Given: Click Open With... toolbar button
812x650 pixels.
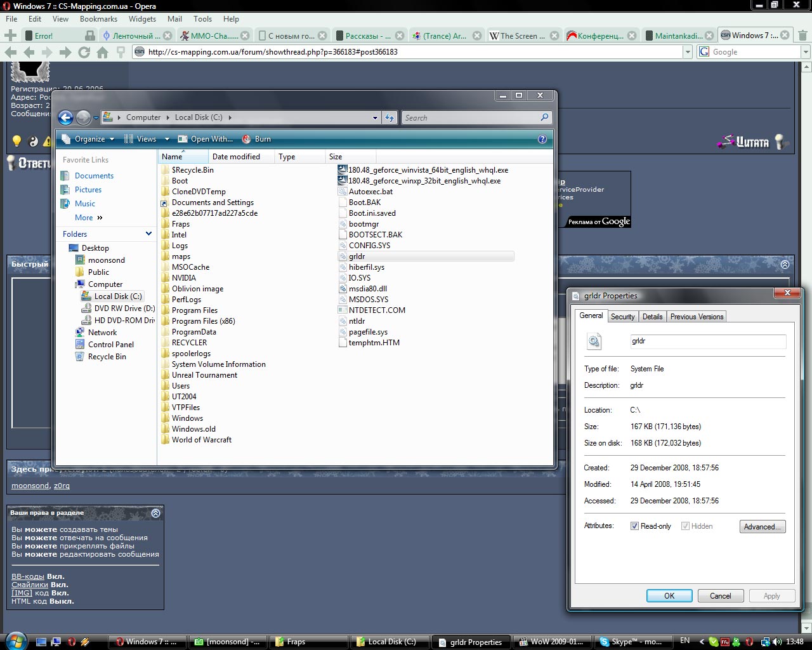Looking at the screenshot, I should tap(206, 139).
